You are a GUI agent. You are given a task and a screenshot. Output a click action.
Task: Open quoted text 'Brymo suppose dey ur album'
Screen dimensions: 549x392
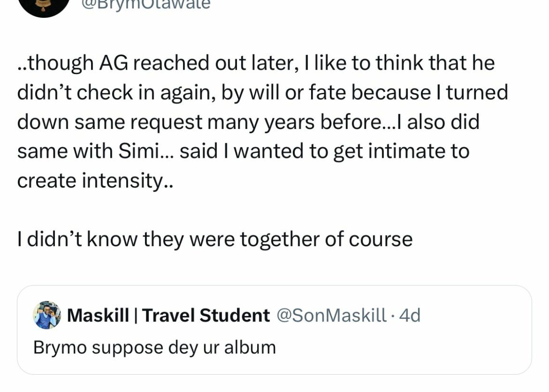coord(155,348)
